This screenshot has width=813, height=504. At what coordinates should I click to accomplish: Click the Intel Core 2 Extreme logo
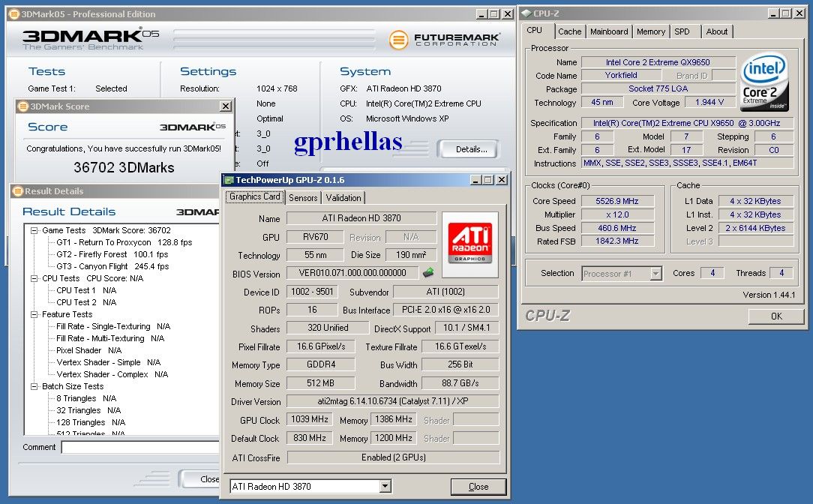click(x=764, y=83)
